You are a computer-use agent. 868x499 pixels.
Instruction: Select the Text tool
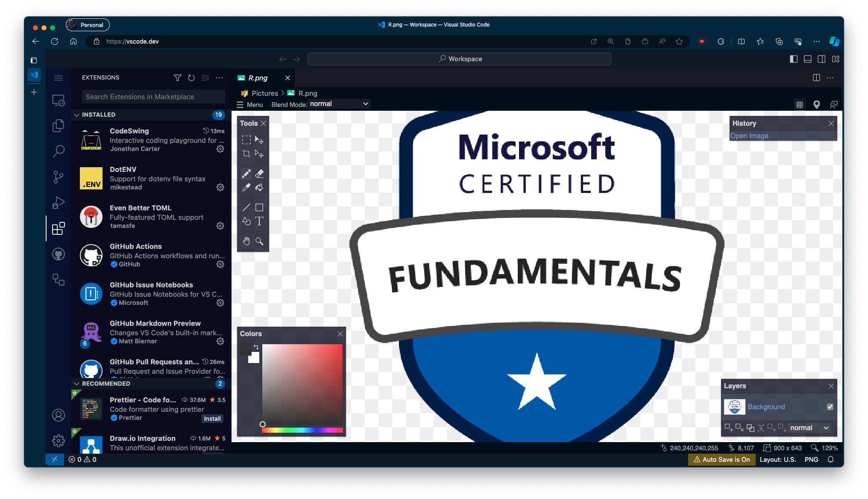point(260,221)
